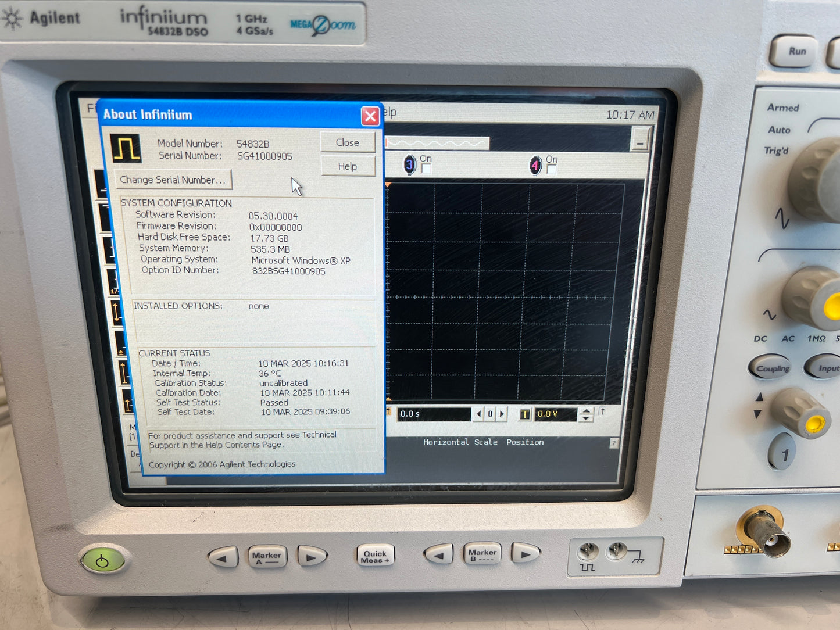Enable channel 4 On checkbox
Screen dimensions: 840x630
[552, 169]
